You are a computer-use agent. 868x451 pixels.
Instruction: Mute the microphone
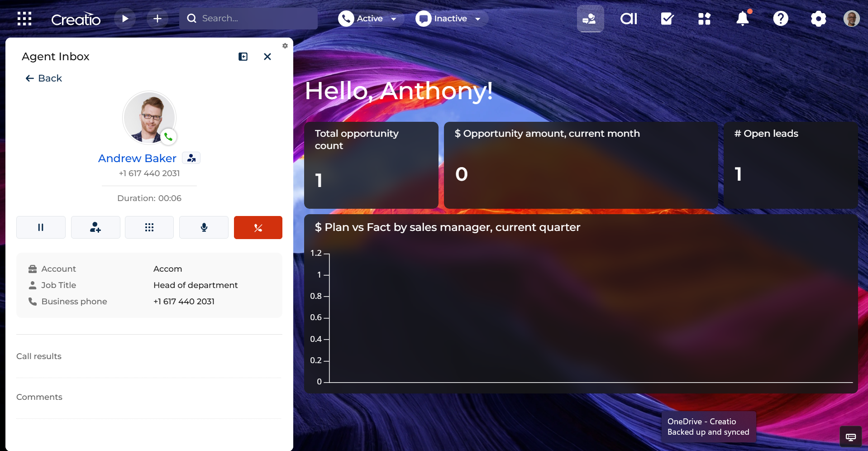204,227
